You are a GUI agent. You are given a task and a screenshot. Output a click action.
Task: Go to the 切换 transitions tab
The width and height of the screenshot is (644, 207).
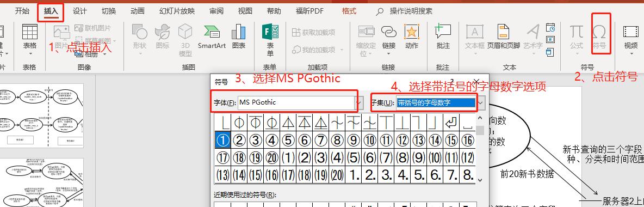[x=108, y=11]
